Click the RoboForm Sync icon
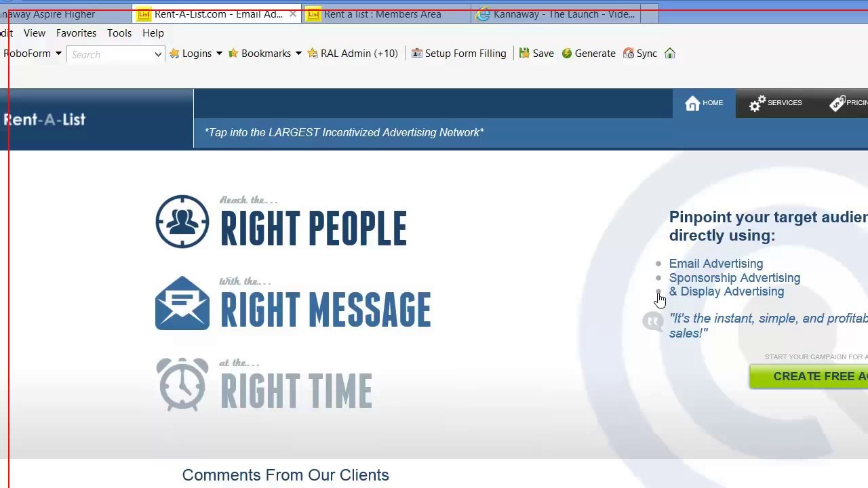The image size is (868, 488). [x=629, y=54]
